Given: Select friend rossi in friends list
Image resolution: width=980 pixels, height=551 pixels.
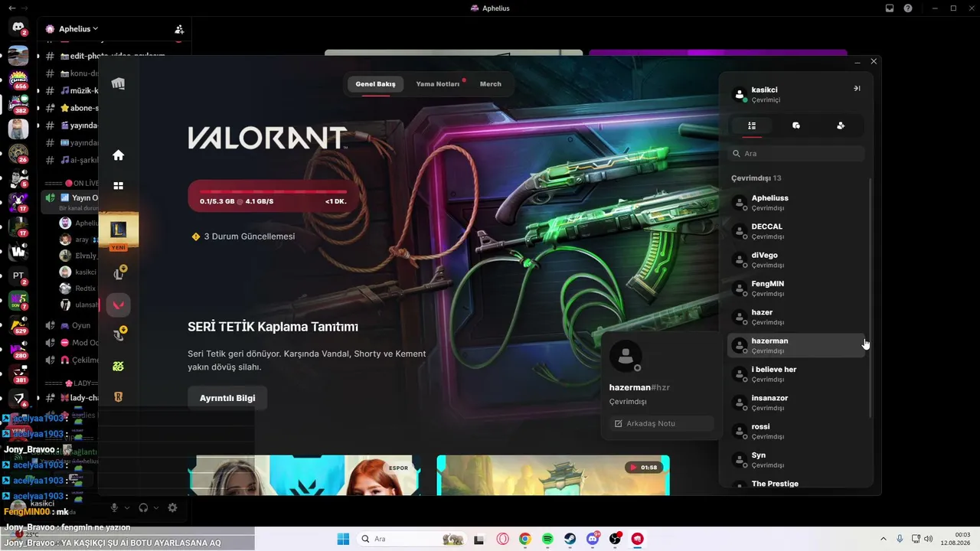Looking at the screenshot, I should [796, 431].
